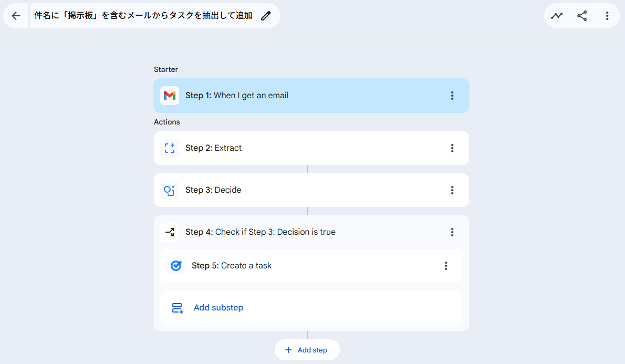This screenshot has width=625, height=364.
Task: Click the pencil edit title icon
Action: click(266, 16)
